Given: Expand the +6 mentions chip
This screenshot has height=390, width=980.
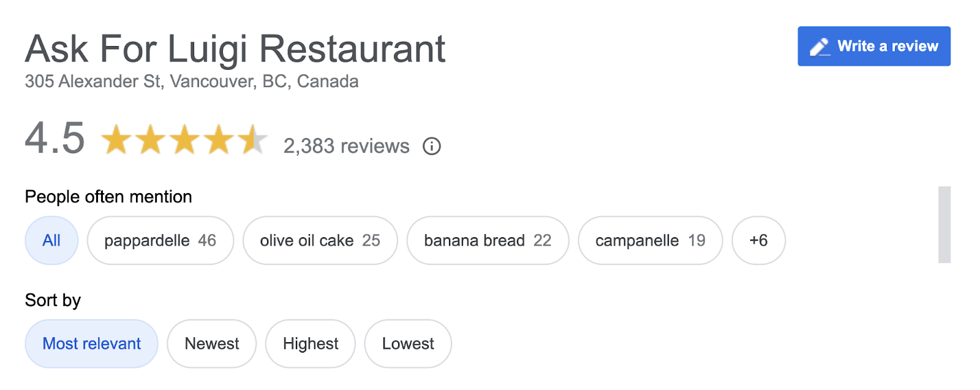Looking at the screenshot, I should (x=758, y=240).
